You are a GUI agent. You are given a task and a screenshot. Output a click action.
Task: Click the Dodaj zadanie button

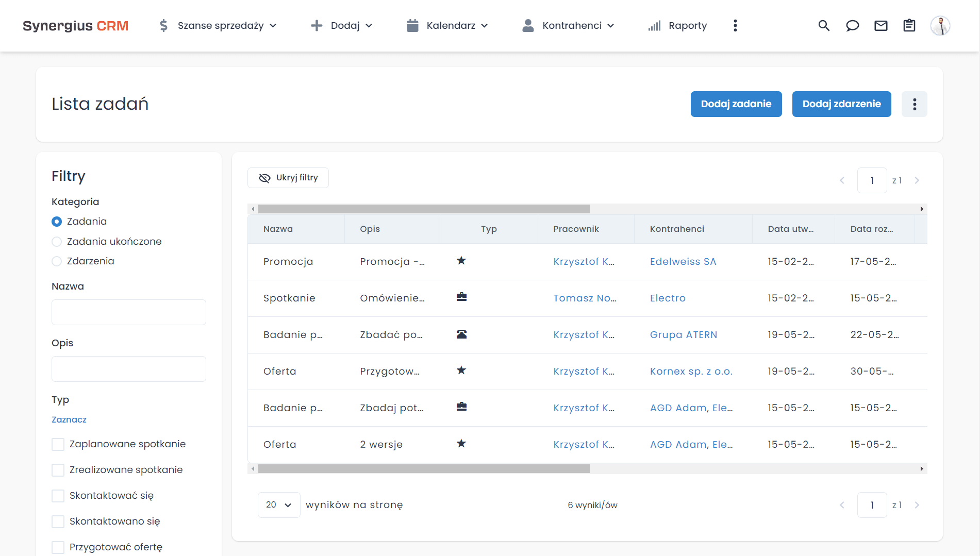pos(736,104)
